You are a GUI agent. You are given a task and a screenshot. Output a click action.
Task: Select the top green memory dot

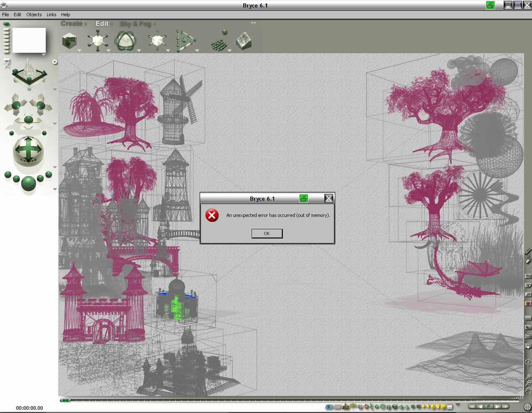[x=6, y=24]
